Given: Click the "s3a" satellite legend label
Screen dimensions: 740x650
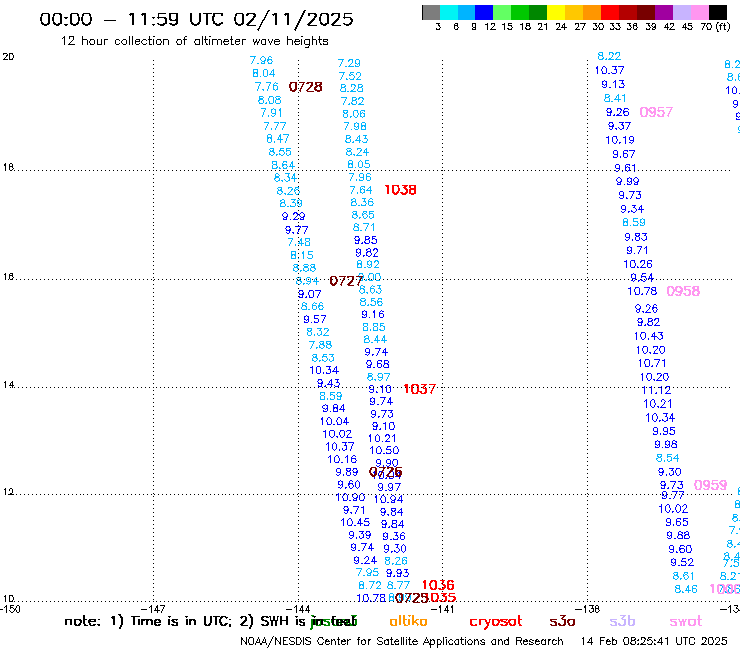Looking at the screenshot, I should click(x=562, y=621).
